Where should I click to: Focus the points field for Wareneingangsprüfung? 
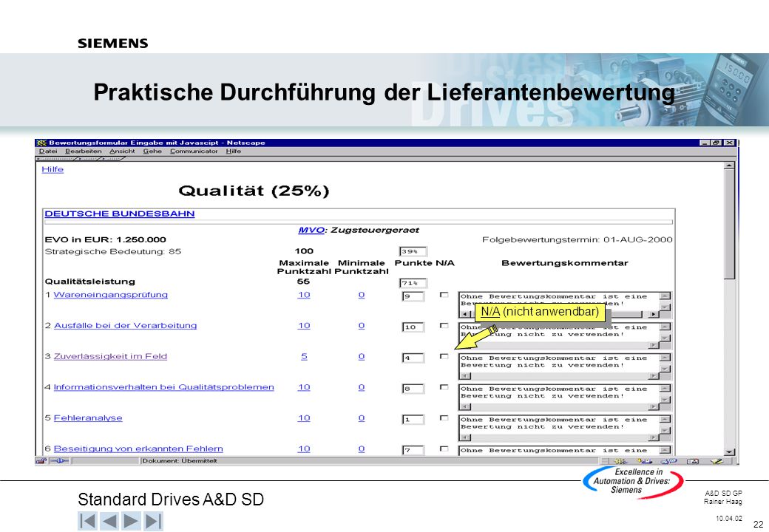click(x=413, y=296)
